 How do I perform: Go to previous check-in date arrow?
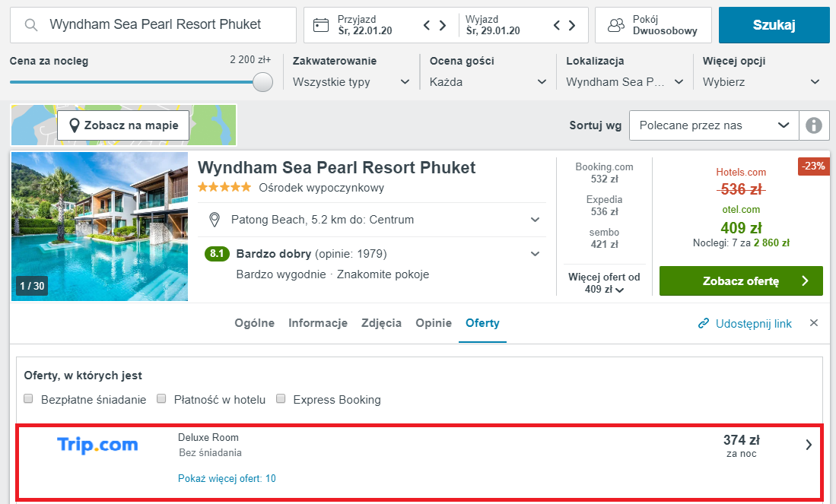coord(427,25)
